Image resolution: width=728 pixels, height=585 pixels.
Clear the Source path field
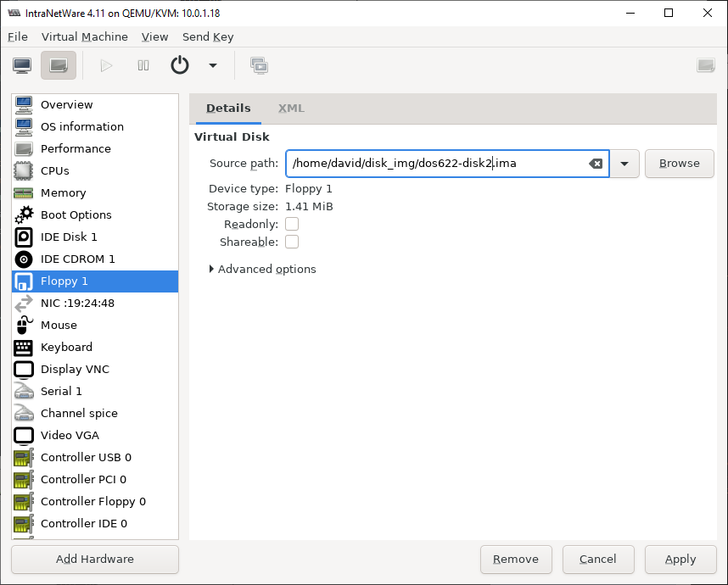596,164
